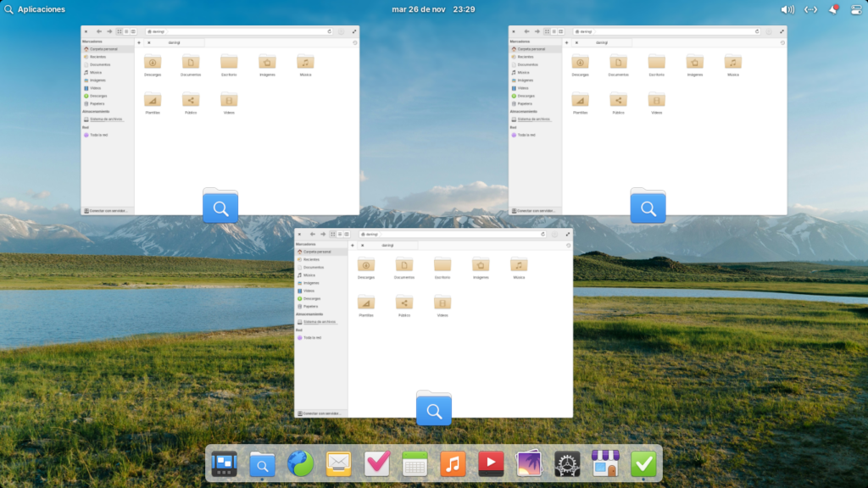Open AppCenter store icon in the dock

pos(605,463)
